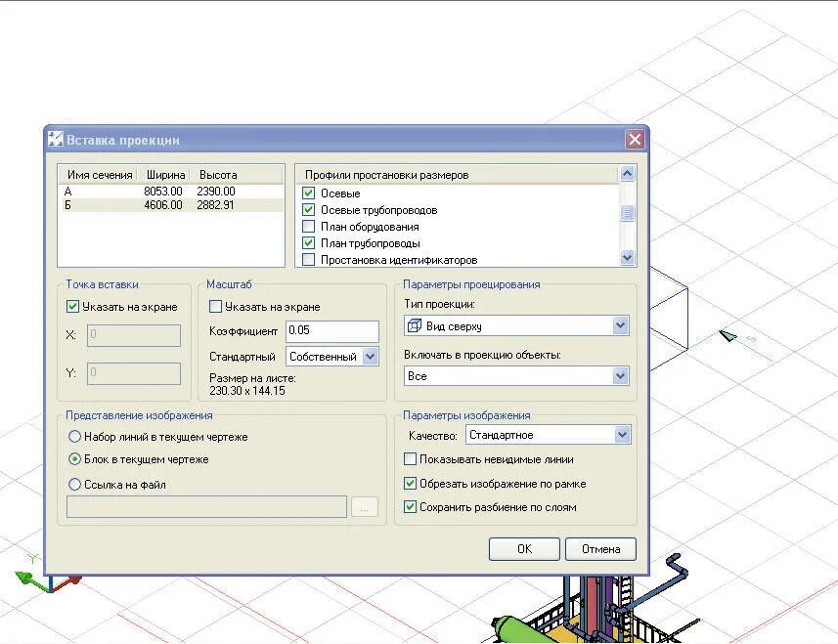Viewport: 838px width, 644px height.
Task: Open the Качество dropdown
Action: pyautogui.click(x=622, y=435)
